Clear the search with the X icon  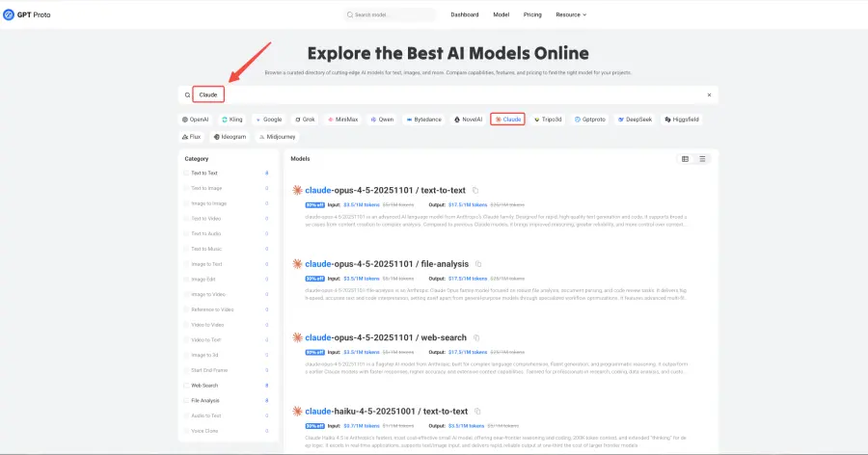pos(709,95)
